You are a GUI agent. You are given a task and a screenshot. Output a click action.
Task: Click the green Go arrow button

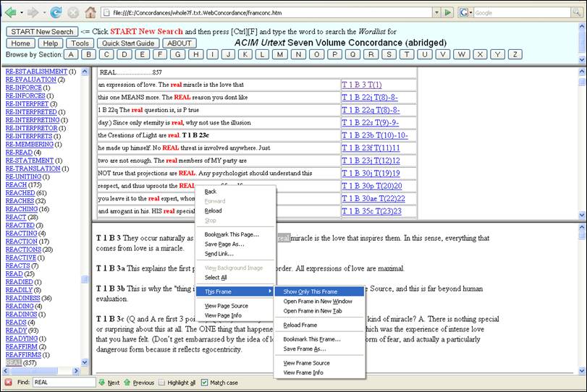point(448,13)
